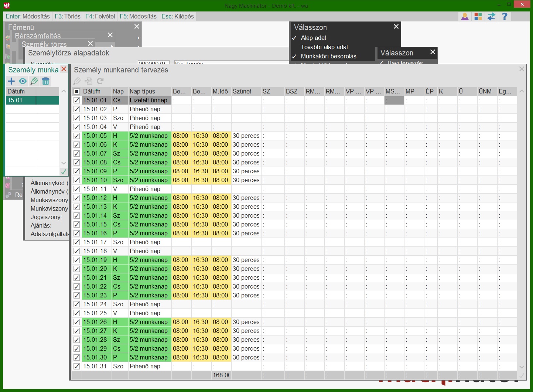The width and height of the screenshot is (533, 392).
Task: Uncheck the checkbox for date 15.01.31
Action: 77,366
